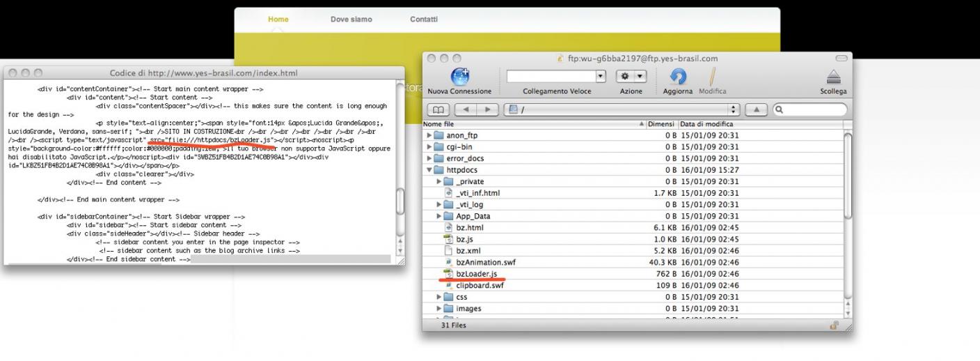Screen dimensions: 980x361
Task: Expand the _vti_log folder triangle
Action: point(439,204)
